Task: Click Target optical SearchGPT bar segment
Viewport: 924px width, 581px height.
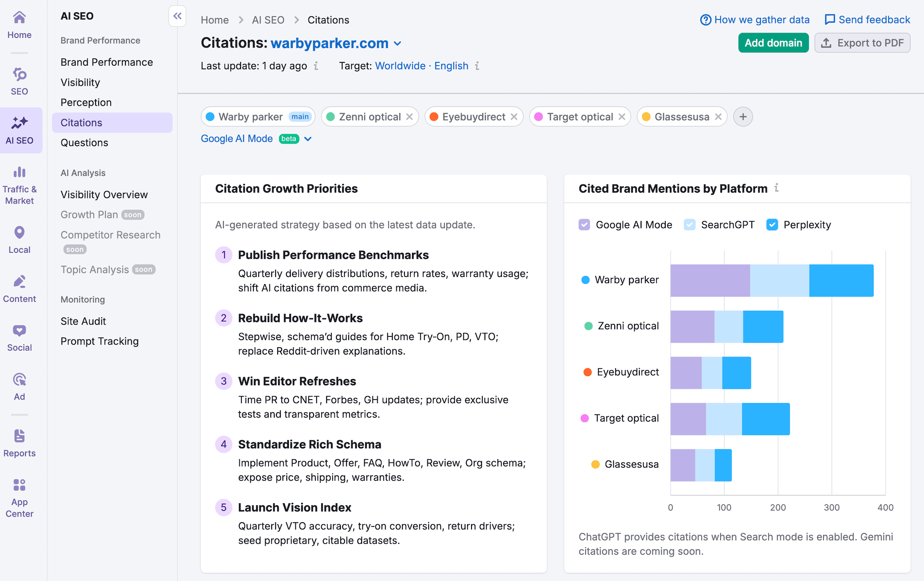Action: pyautogui.click(x=724, y=419)
